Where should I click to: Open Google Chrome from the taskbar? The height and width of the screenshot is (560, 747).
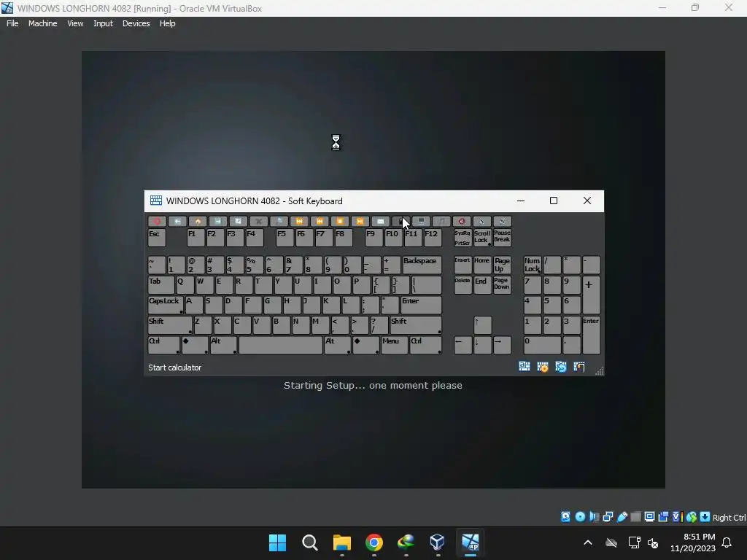[x=374, y=542]
